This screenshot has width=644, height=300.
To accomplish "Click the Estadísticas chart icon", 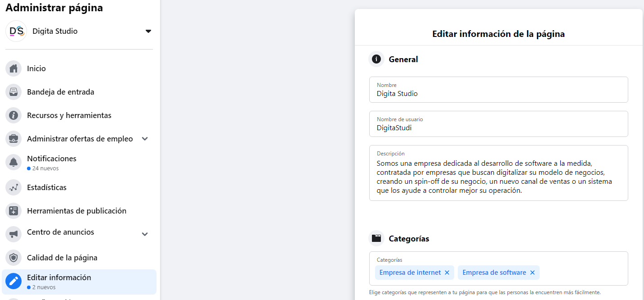I will (13, 187).
